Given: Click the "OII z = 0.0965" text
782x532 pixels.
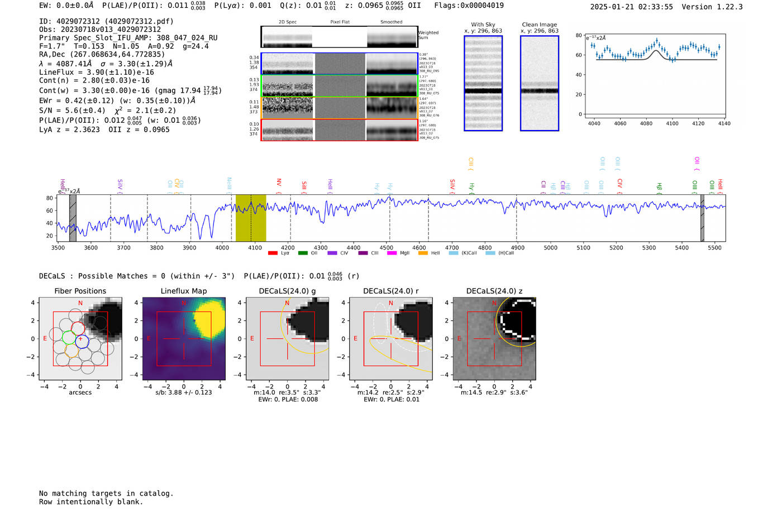Looking at the screenshot, I should [x=139, y=130].
